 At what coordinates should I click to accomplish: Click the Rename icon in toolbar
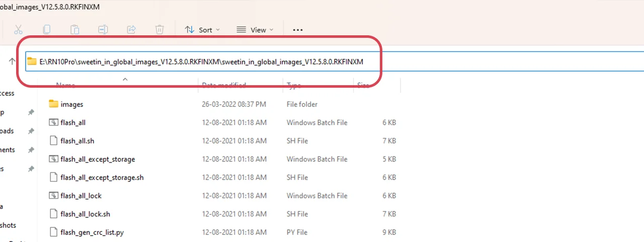click(x=103, y=30)
